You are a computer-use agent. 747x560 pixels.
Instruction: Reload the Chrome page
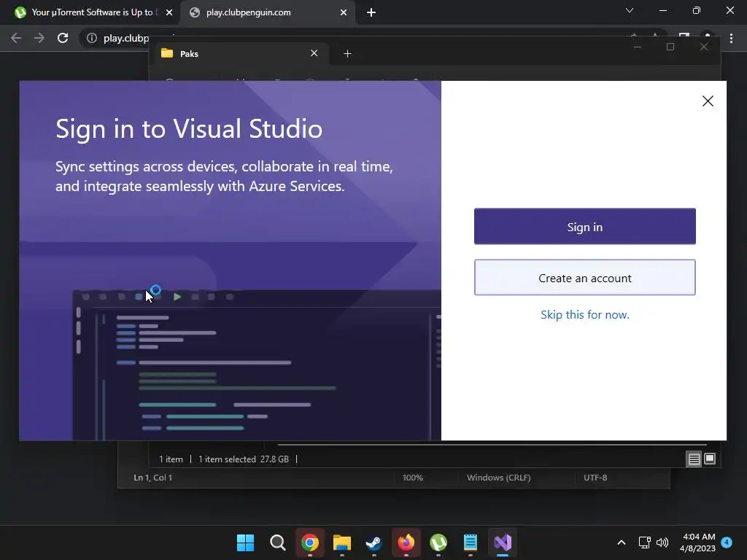click(63, 38)
